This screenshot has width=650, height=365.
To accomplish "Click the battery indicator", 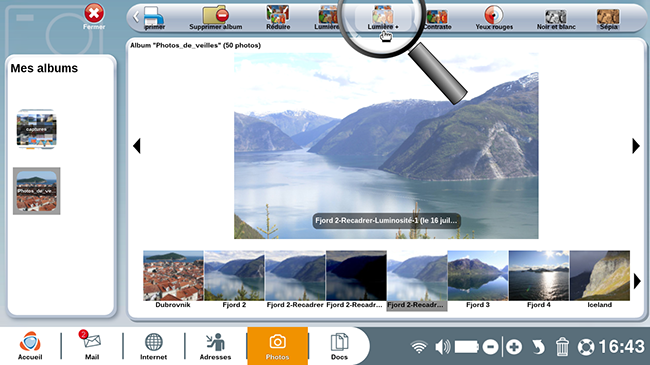I will [467, 347].
